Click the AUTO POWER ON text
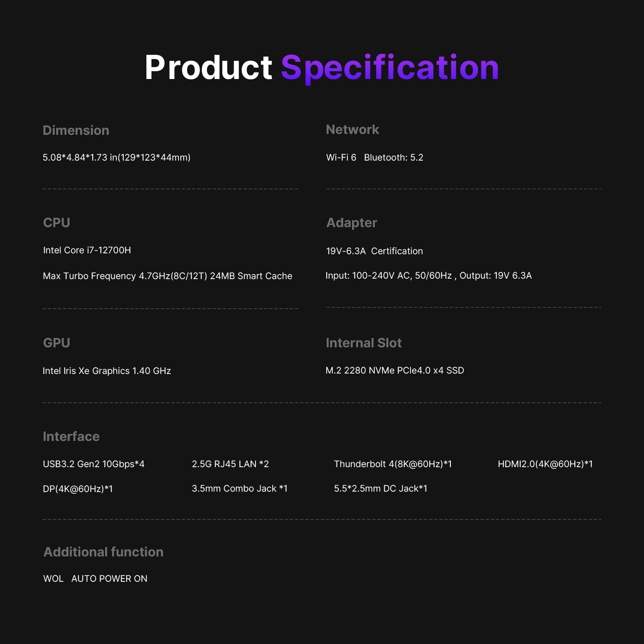The width and height of the screenshot is (644, 644). [x=109, y=579]
